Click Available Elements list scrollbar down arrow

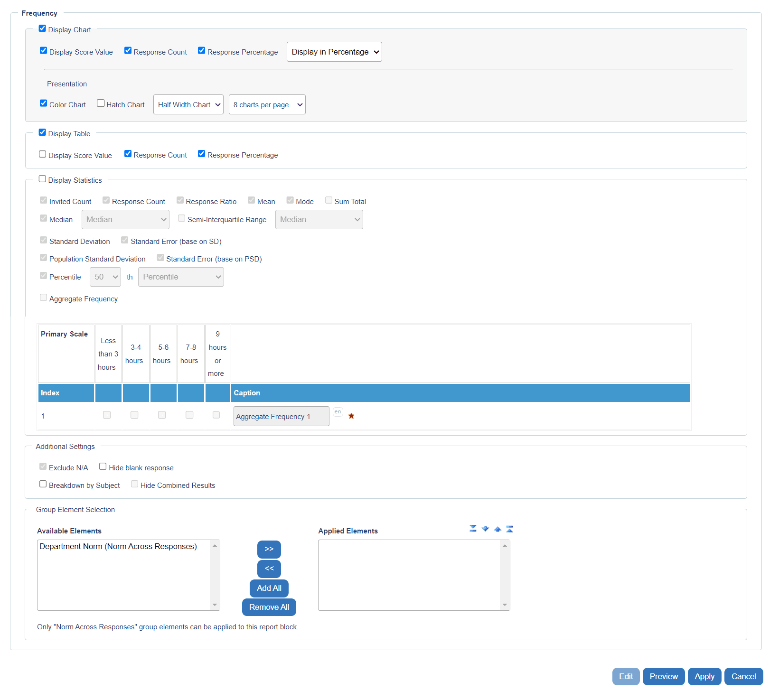[215, 605]
